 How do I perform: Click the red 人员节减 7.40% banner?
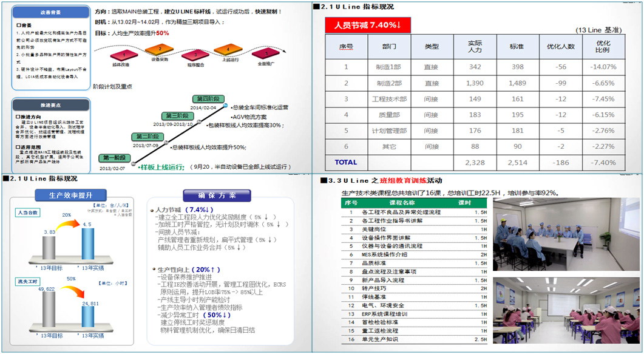click(x=368, y=25)
